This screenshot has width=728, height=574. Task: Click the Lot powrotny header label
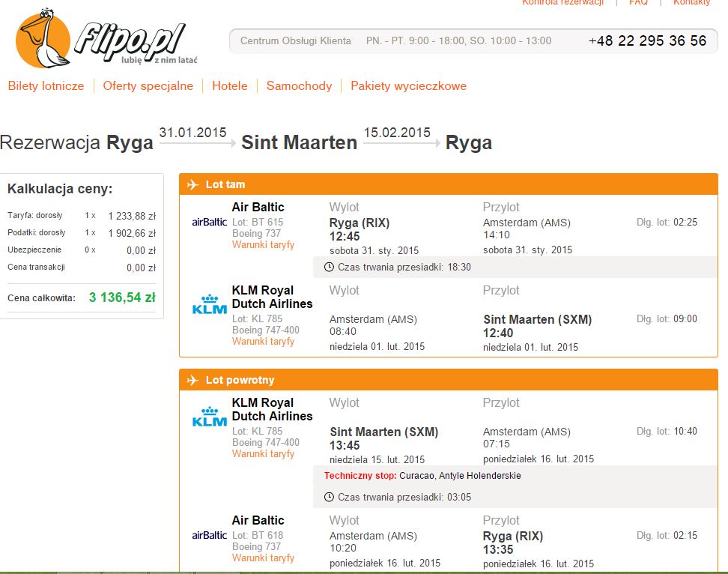pos(240,381)
